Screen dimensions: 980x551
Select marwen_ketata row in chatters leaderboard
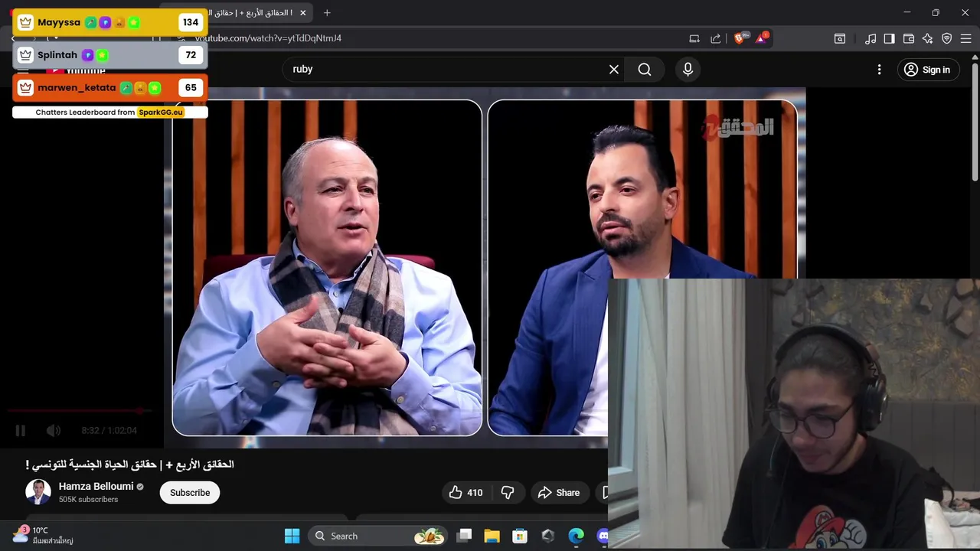tap(109, 88)
